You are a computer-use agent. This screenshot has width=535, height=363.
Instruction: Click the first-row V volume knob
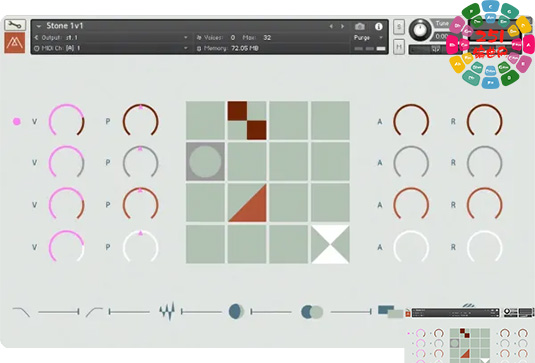[67, 121]
